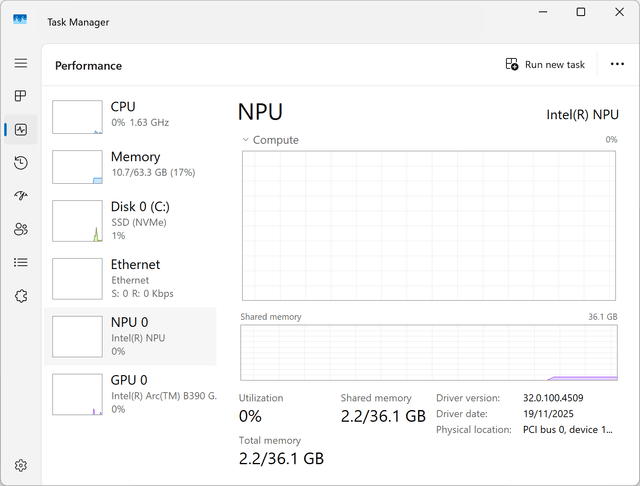Click the Memory mini graph thumbnail
This screenshot has width=640, height=486.
(x=77, y=167)
